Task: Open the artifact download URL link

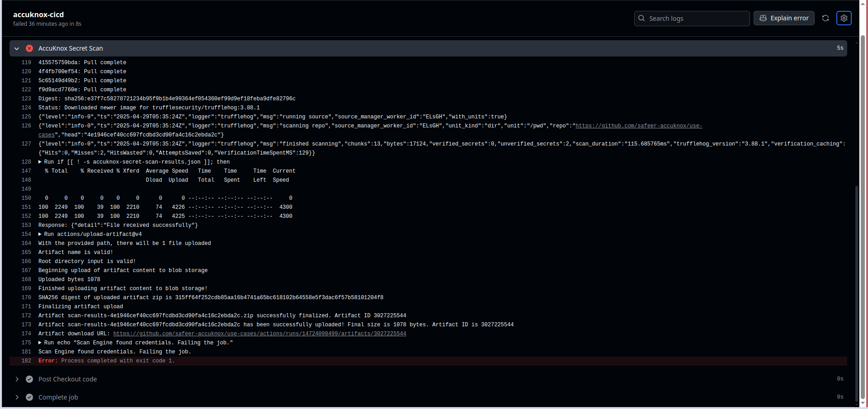Action: point(259,334)
